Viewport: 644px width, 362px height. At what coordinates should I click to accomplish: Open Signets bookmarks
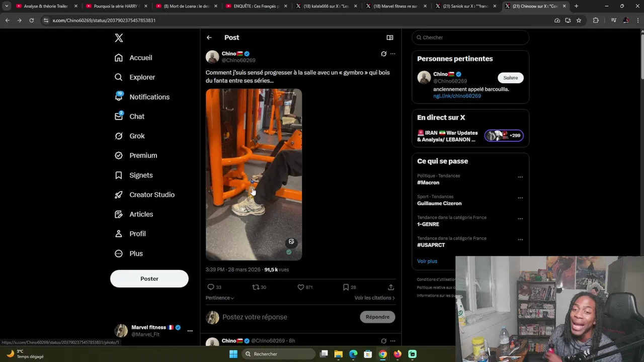tap(133, 175)
